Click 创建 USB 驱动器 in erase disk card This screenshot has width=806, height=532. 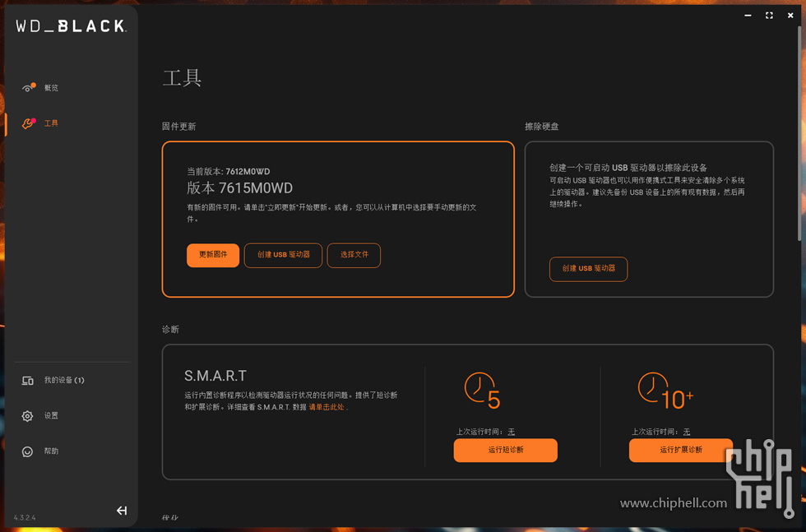[x=589, y=269]
